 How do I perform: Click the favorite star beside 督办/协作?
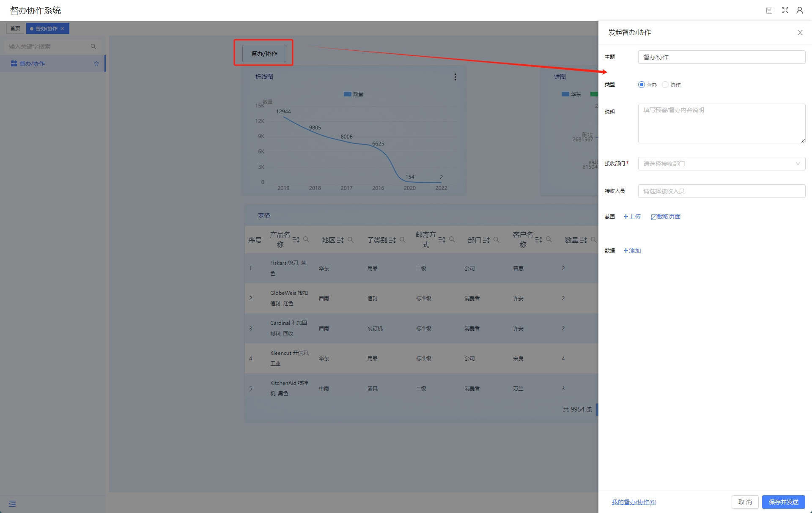click(x=96, y=63)
